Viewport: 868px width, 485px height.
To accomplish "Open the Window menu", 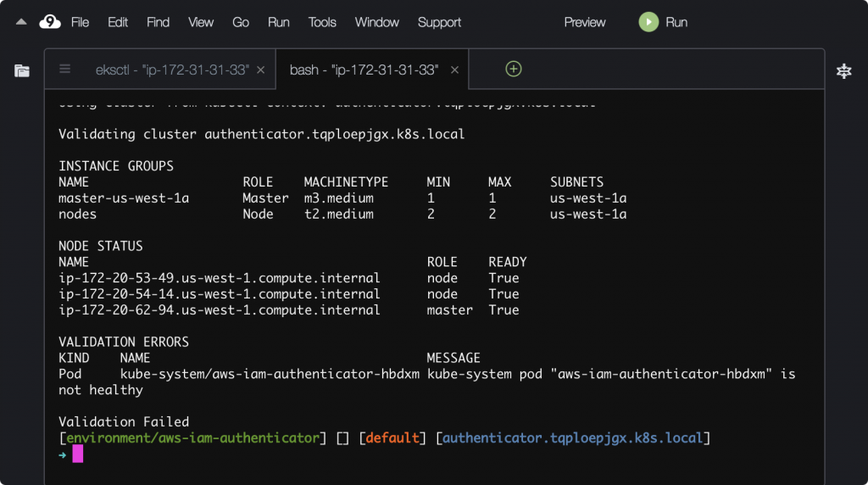I will click(x=376, y=22).
